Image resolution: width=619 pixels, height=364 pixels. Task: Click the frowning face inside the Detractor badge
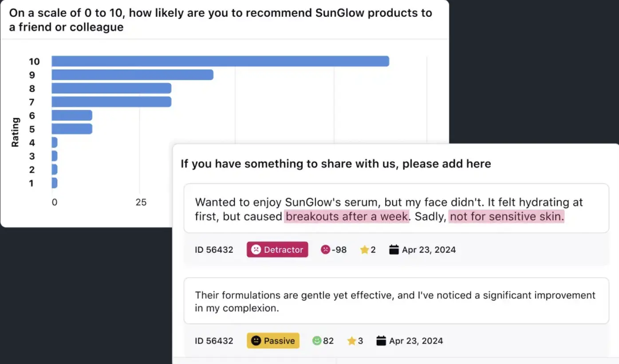[256, 250]
